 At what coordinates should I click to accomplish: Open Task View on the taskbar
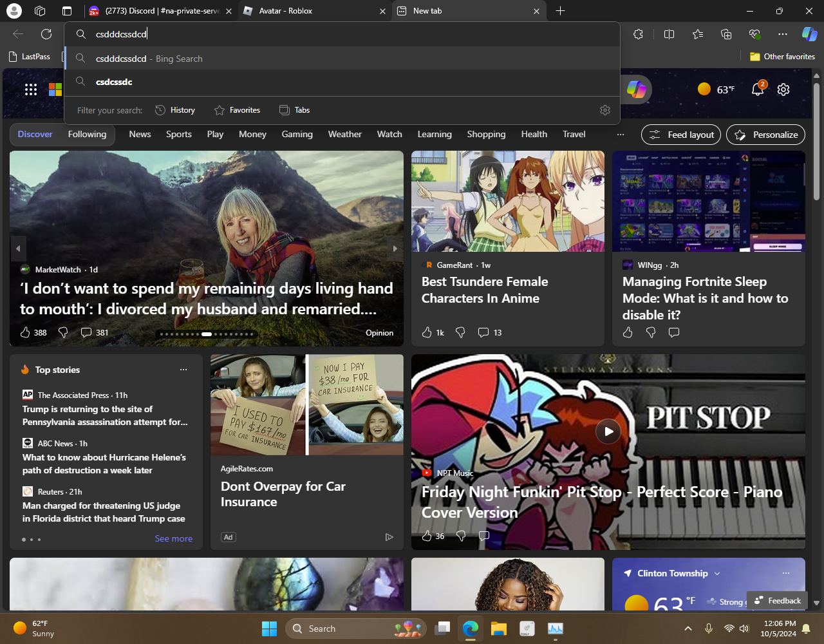[442, 629]
